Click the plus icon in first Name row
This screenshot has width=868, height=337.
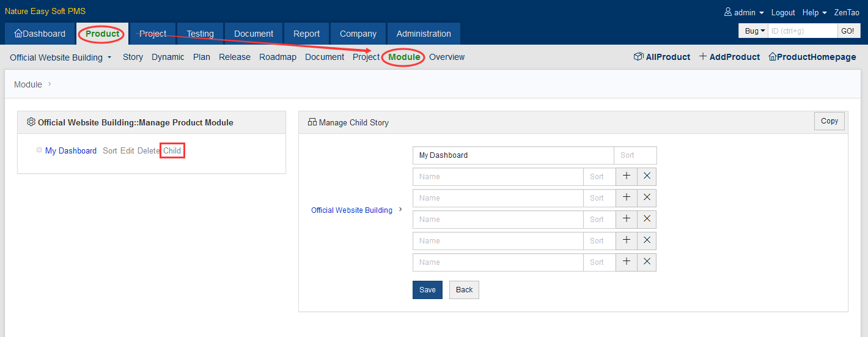[x=626, y=177]
